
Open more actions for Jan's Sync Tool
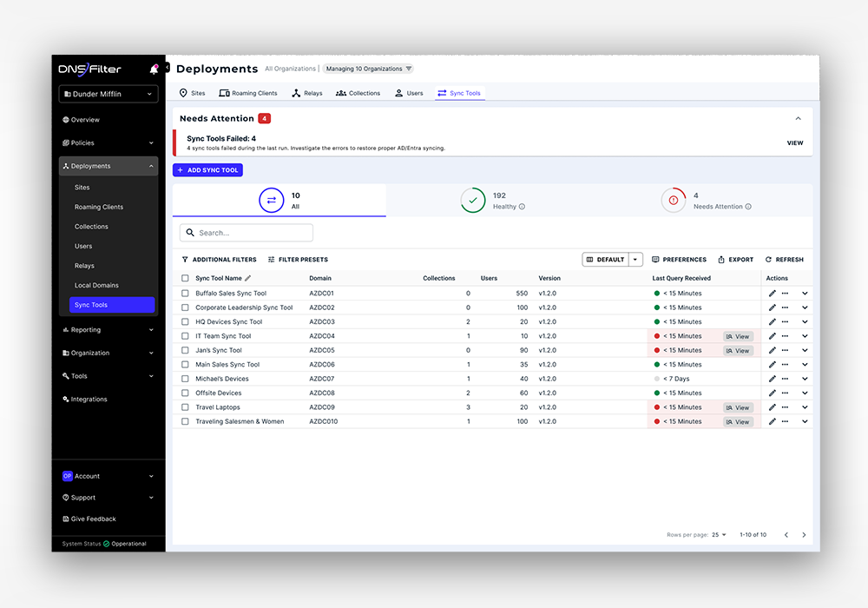785,351
